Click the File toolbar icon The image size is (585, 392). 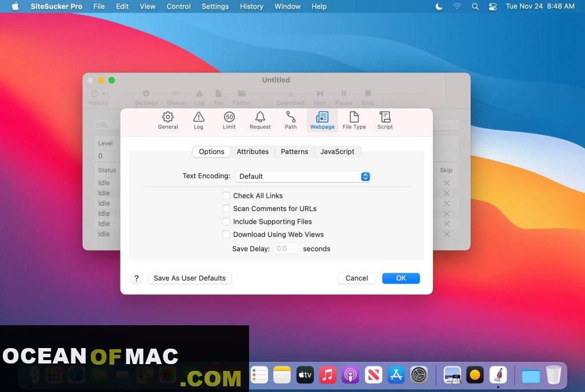(x=219, y=94)
